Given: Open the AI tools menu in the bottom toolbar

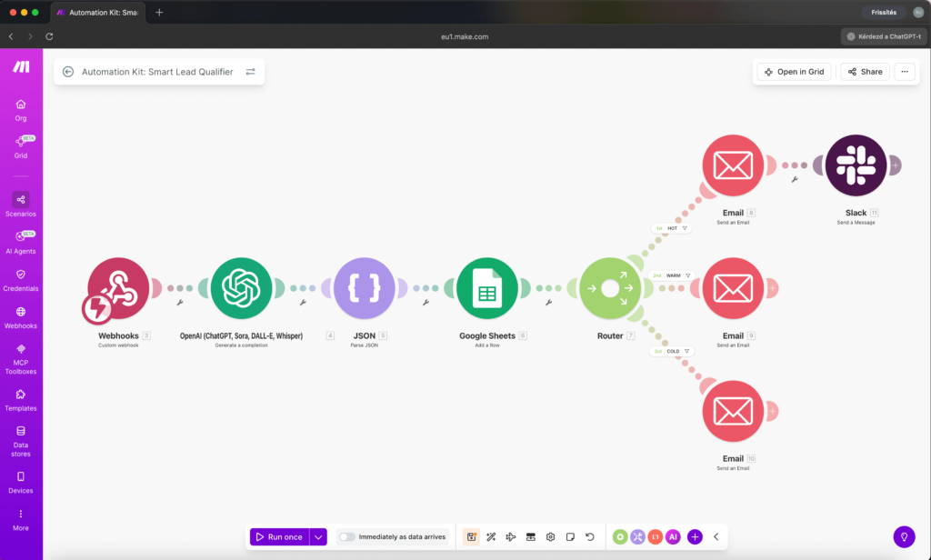Looking at the screenshot, I should 673,536.
